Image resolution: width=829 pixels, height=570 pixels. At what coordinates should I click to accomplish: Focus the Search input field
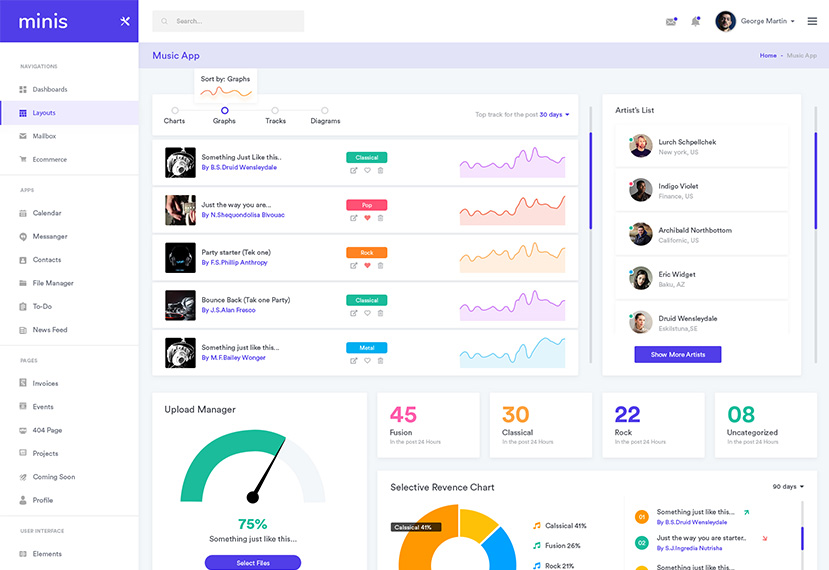(235, 21)
